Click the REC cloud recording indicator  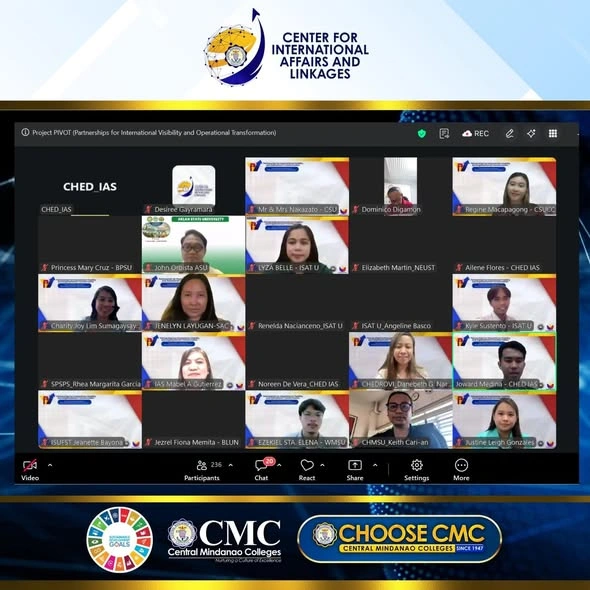(x=476, y=133)
